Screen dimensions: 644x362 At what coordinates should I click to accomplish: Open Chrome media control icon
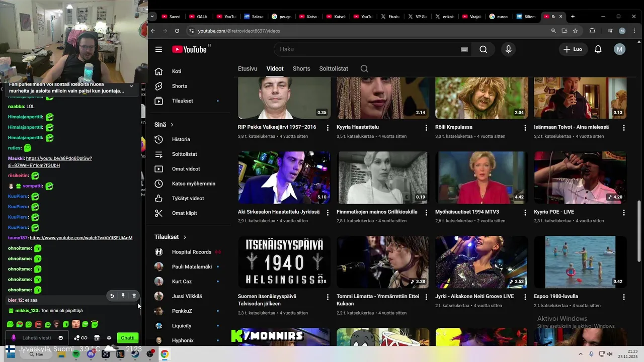pyautogui.click(x=610, y=31)
